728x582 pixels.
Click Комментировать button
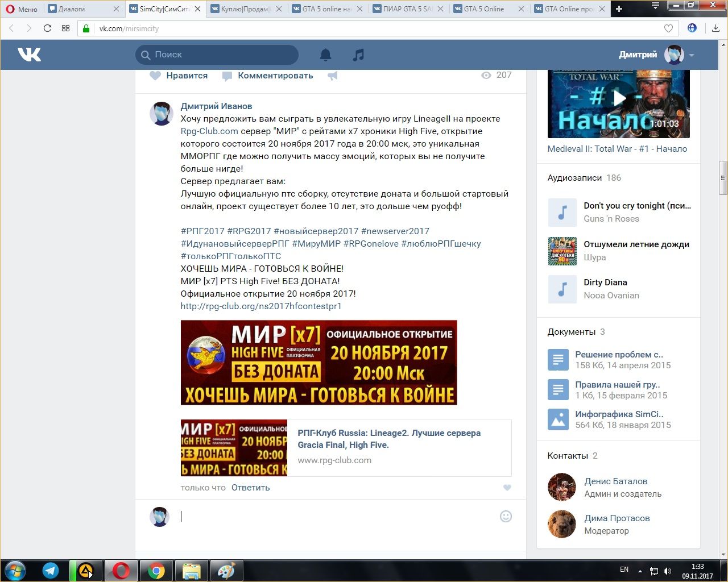268,76
